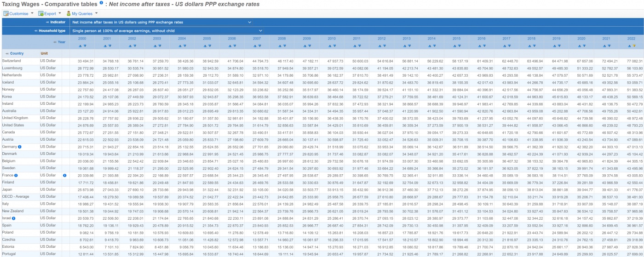Click the info icon in France's flag column
The height and width of the screenshot is (257, 644).
[x=64, y=175]
